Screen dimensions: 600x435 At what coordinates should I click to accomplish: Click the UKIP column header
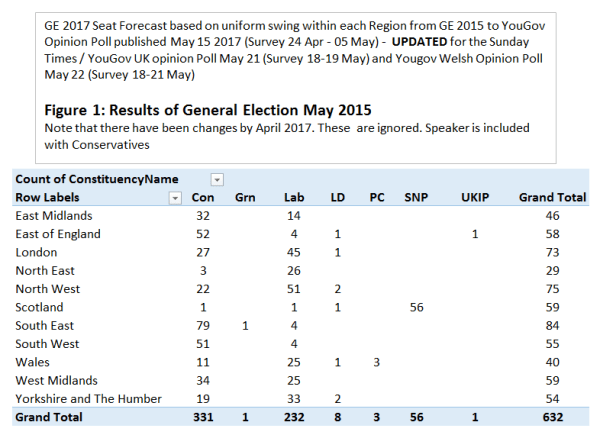(476, 197)
